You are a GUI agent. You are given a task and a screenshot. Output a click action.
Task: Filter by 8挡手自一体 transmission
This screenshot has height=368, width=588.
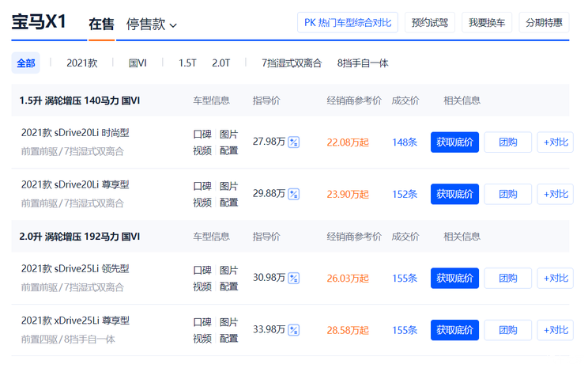click(363, 63)
